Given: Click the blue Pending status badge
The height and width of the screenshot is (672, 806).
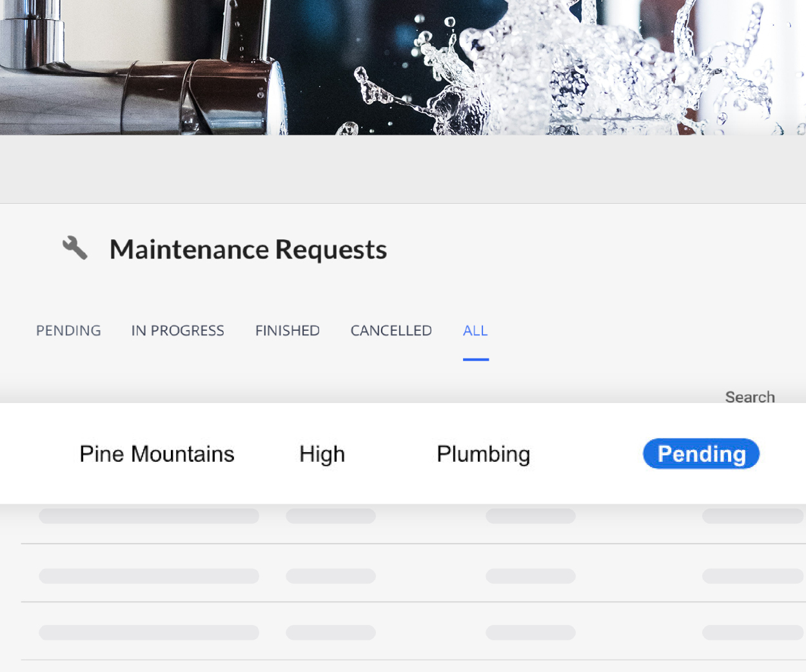Looking at the screenshot, I should 701,453.
